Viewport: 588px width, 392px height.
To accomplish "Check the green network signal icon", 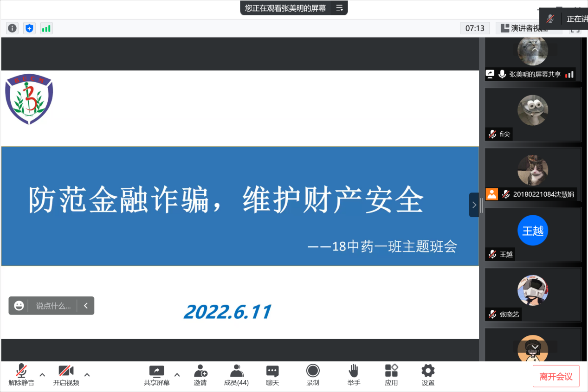I will point(46,28).
